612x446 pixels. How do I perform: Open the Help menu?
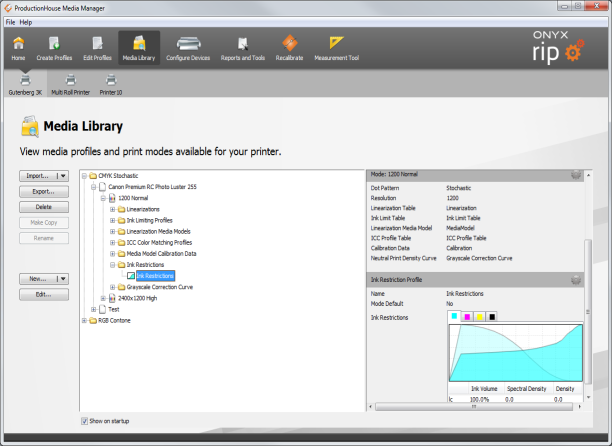[26, 22]
